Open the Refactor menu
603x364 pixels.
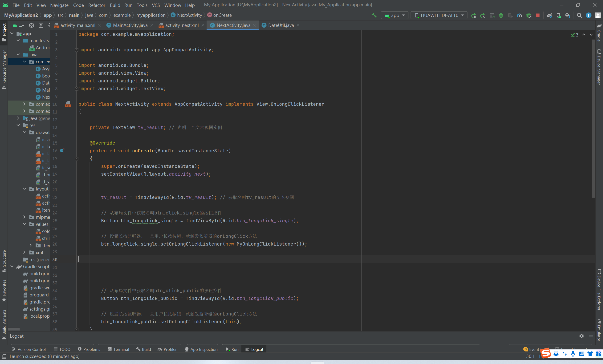96,5
